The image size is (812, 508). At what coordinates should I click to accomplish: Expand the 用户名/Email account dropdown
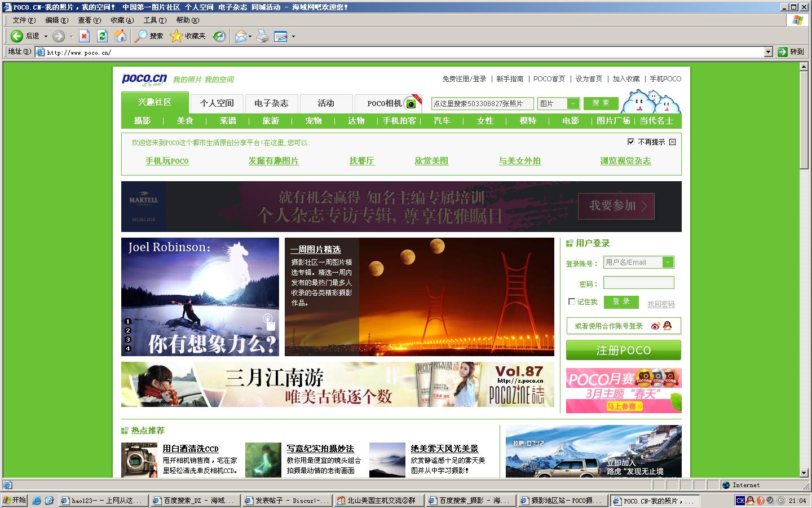668,262
